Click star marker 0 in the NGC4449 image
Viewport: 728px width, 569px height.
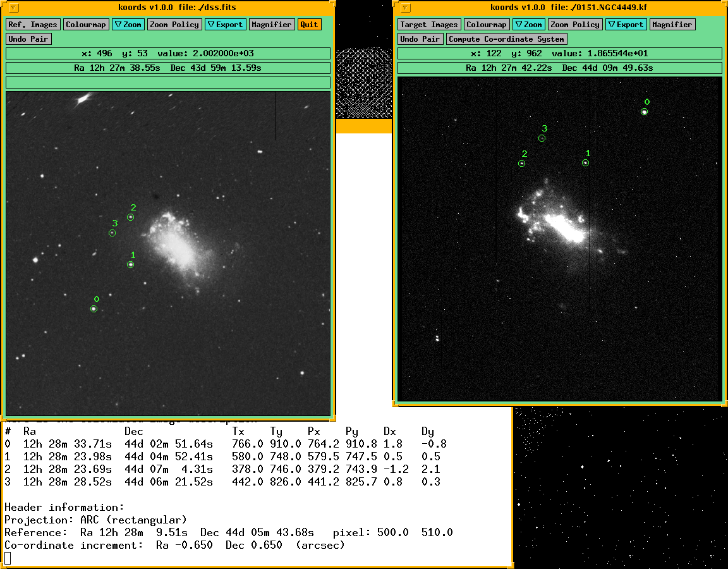coord(644,112)
